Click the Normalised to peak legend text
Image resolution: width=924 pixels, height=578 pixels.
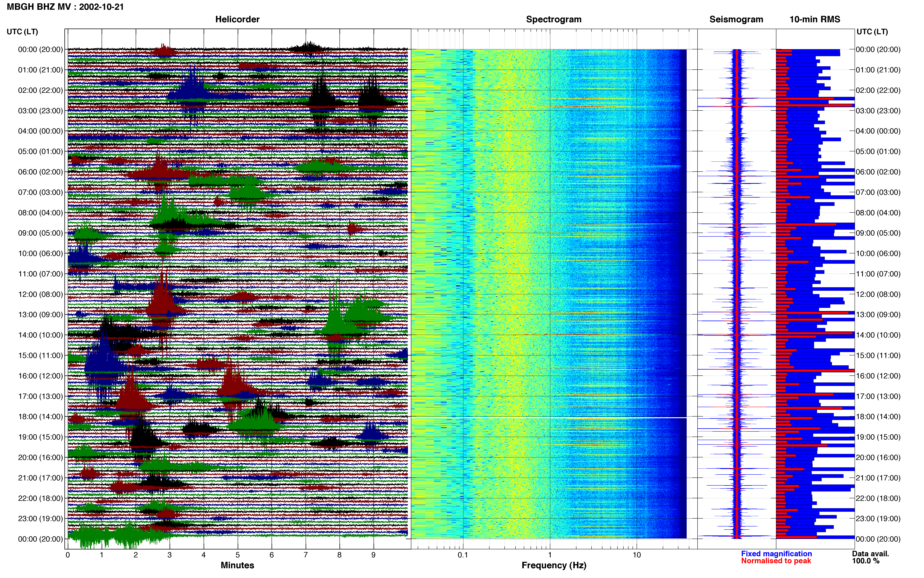point(776,561)
